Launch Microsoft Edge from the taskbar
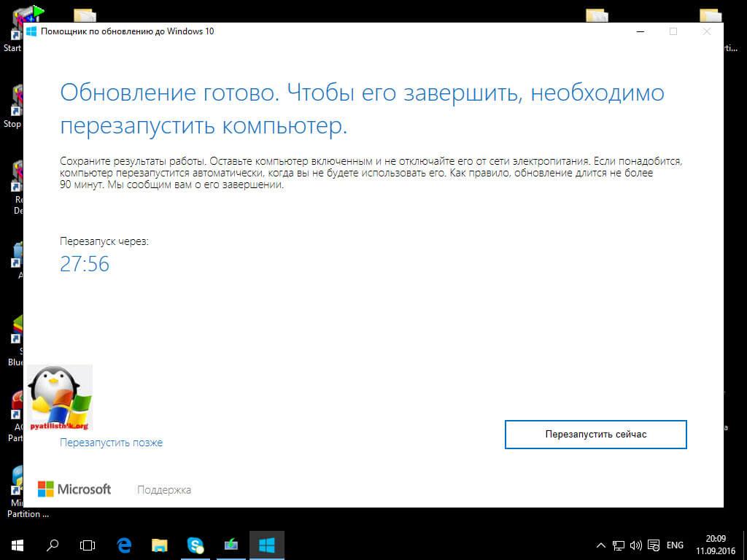Screen dimensions: 747x560 [x=124, y=545]
